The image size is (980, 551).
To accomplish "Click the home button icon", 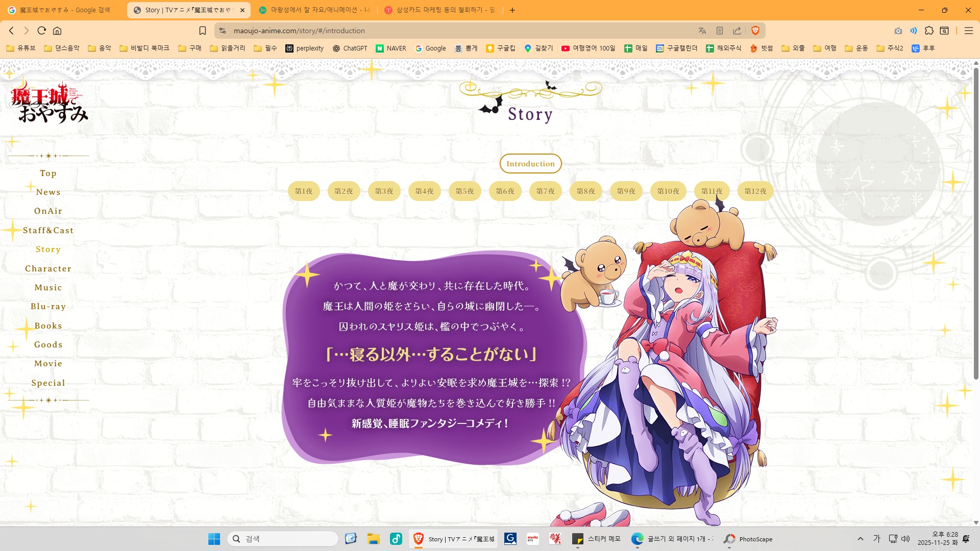I will click(57, 31).
